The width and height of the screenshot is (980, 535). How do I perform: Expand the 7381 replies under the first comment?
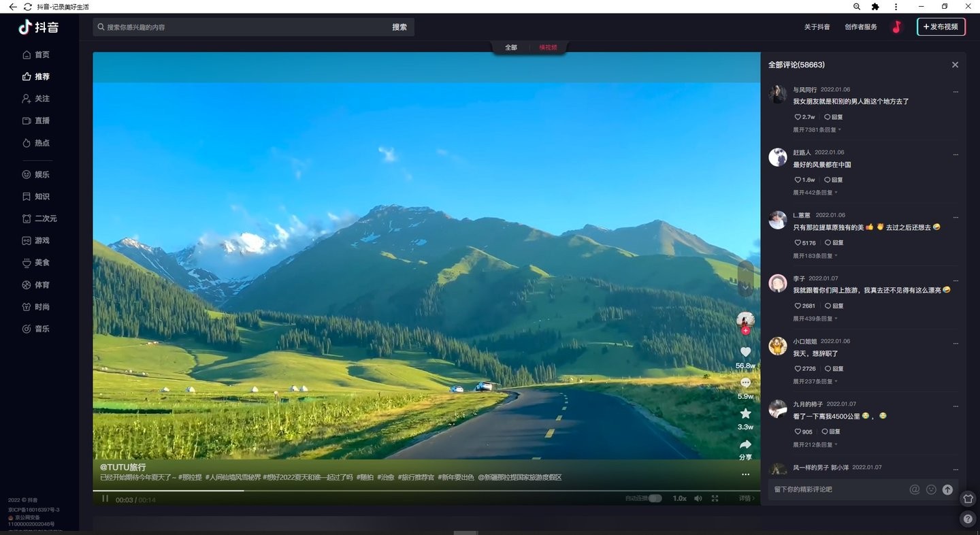coord(817,129)
